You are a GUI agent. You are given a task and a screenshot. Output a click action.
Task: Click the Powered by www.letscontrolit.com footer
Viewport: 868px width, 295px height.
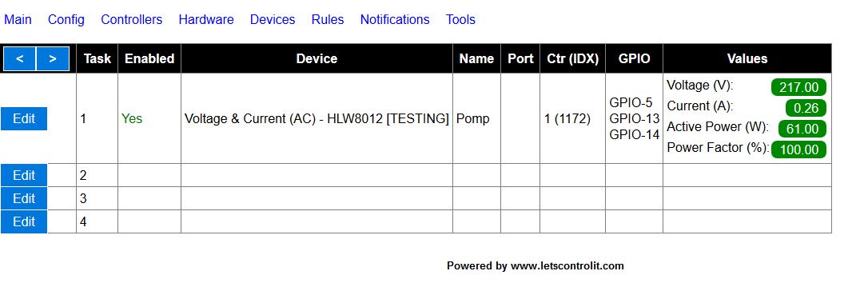(536, 265)
